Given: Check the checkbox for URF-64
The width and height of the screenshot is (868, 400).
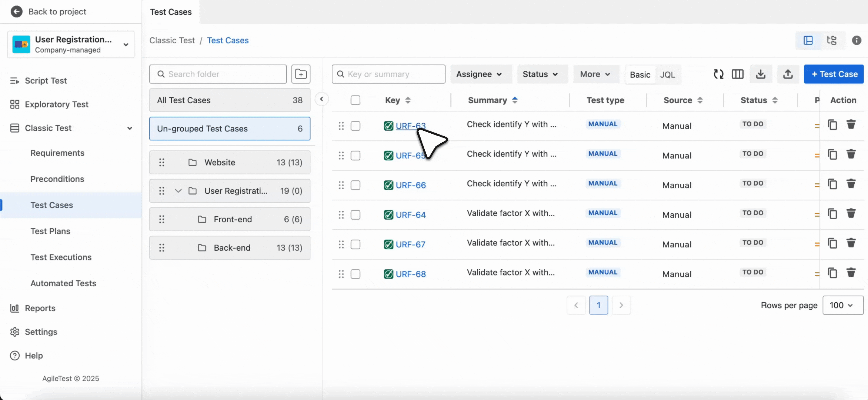Looking at the screenshot, I should point(355,215).
